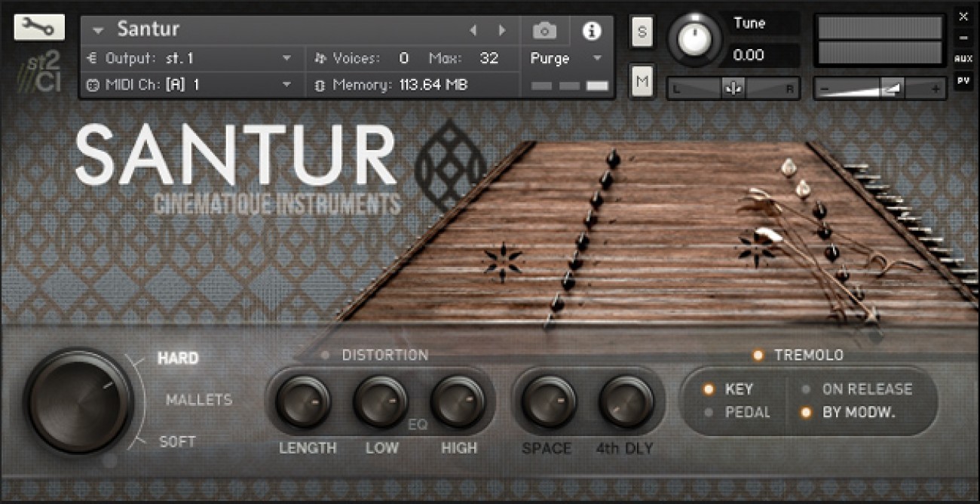The width and height of the screenshot is (980, 504).
Task: Click the Tune knob
Action: [x=694, y=38]
